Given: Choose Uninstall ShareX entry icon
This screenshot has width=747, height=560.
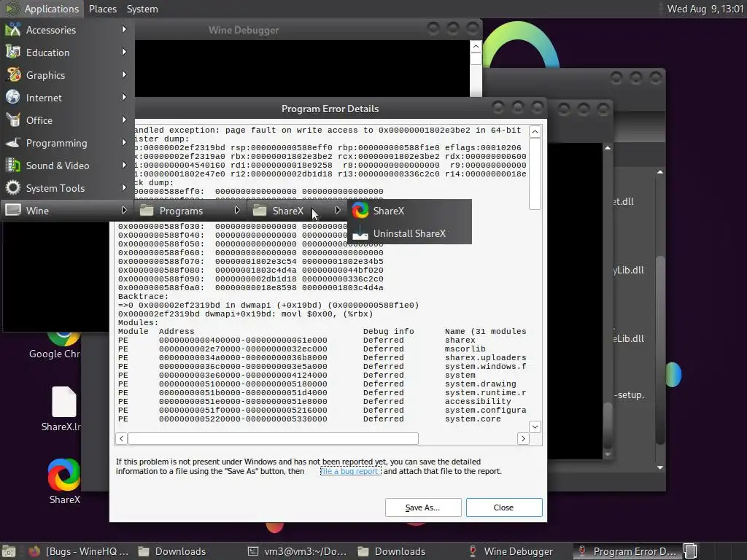Looking at the screenshot, I should [360, 233].
